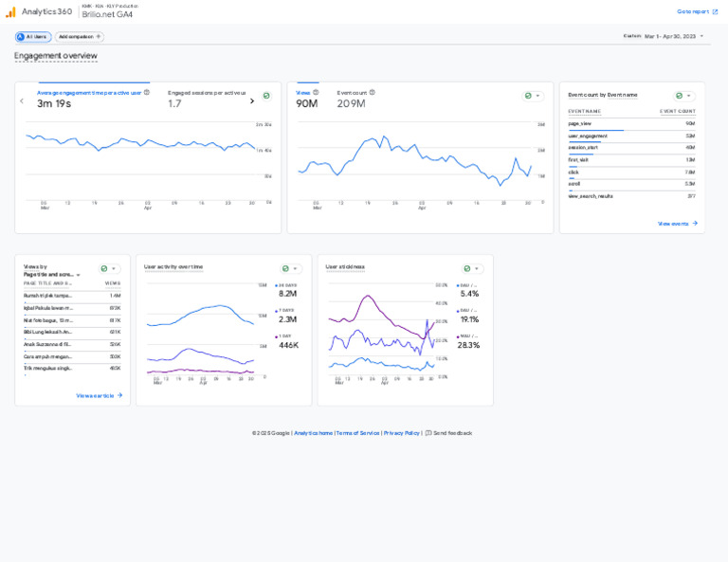Follow the View link at bottom of Views by card

(x=99, y=396)
